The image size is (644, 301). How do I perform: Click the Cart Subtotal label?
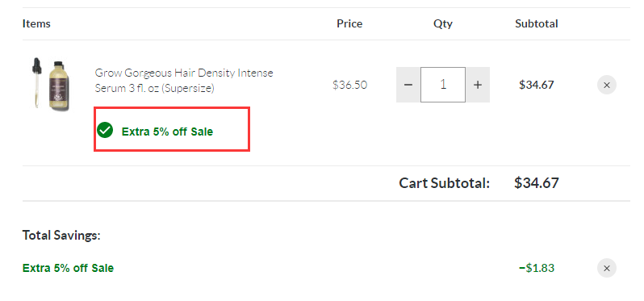point(445,183)
